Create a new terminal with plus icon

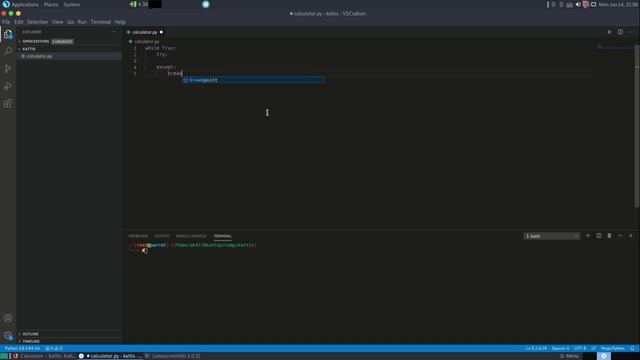point(588,236)
